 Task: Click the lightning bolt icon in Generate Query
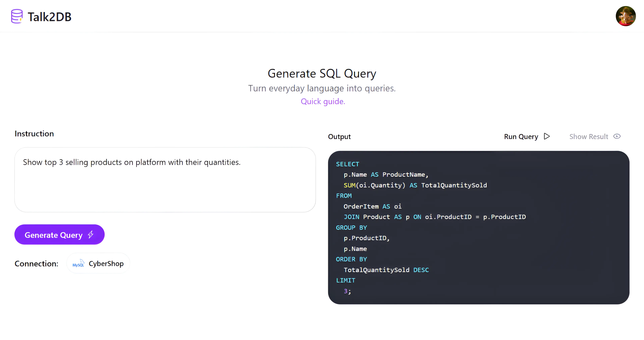coord(91,235)
